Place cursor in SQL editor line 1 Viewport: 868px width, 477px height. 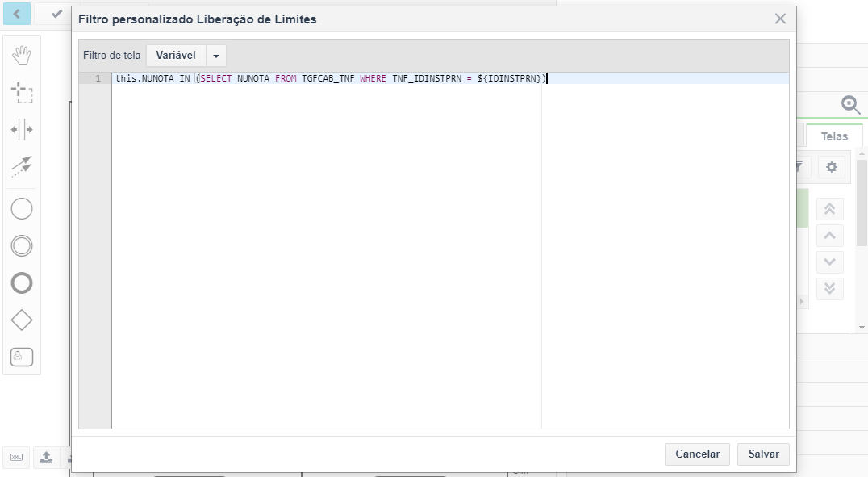(450, 78)
